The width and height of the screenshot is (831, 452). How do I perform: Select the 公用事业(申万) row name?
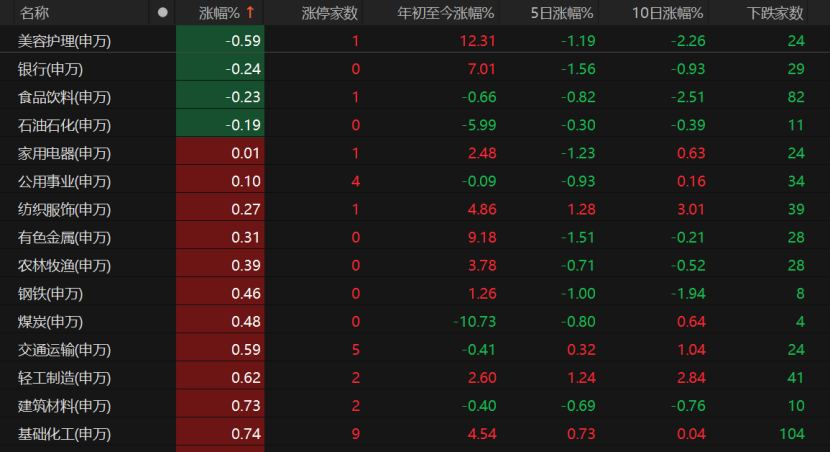(x=64, y=181)
